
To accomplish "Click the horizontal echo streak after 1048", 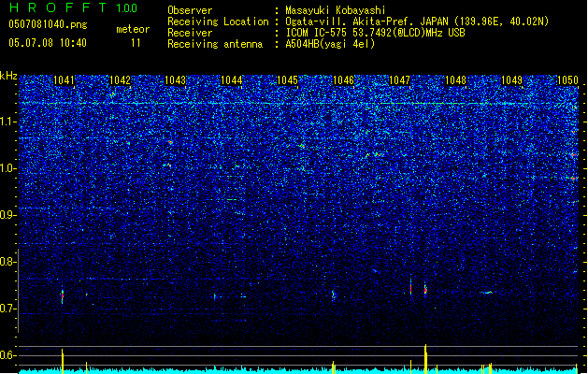I will [x=487, y=293].
